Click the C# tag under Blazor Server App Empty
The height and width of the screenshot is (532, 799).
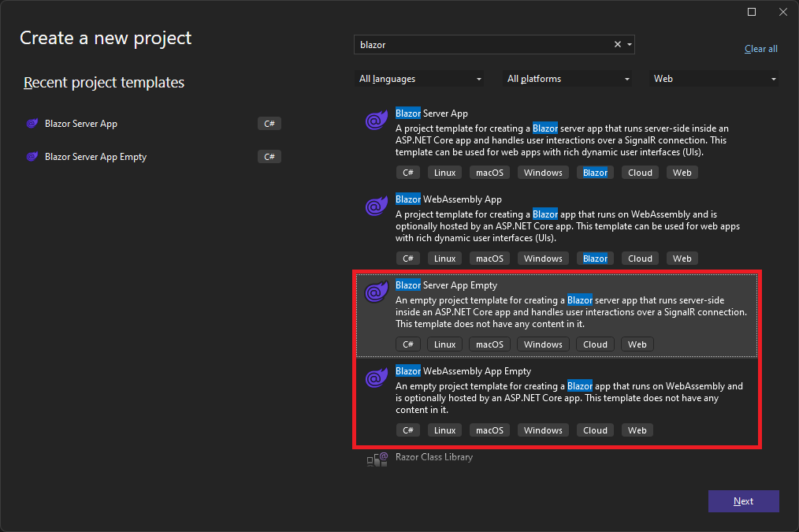pos(408,344)
